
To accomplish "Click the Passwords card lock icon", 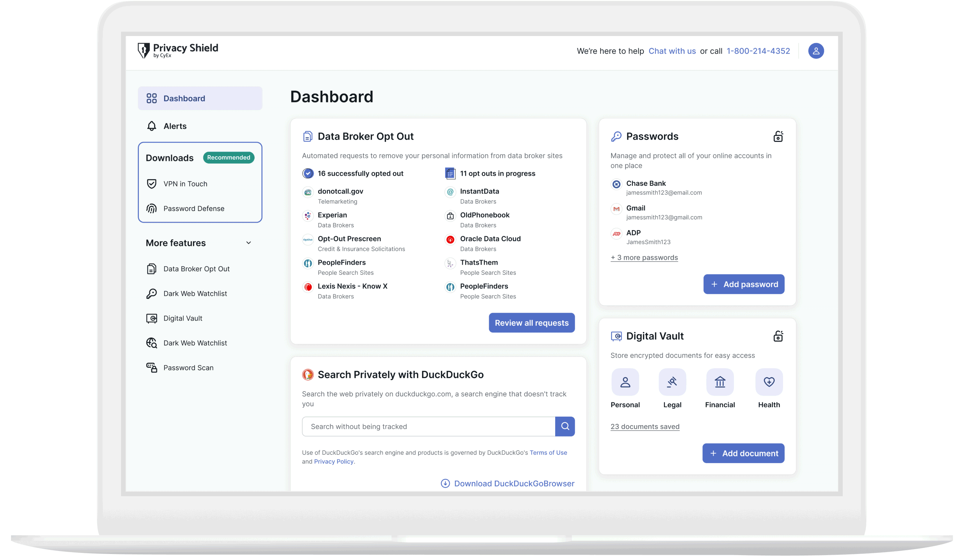I will click(x=778, y=136).
